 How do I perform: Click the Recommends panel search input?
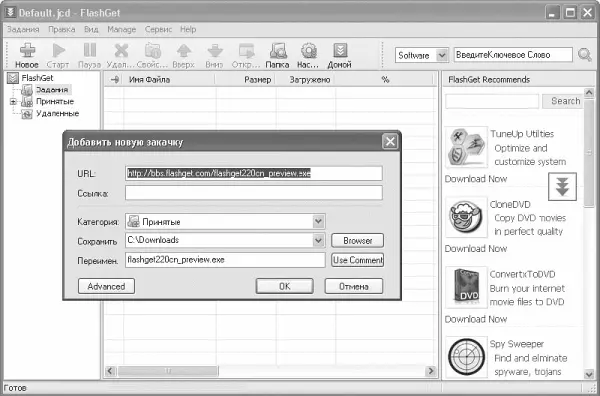coord(492,101)
